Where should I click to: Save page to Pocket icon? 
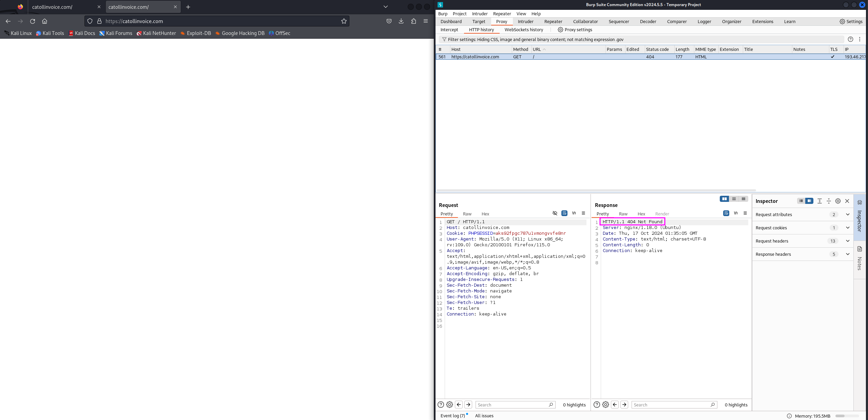point(389,21)
